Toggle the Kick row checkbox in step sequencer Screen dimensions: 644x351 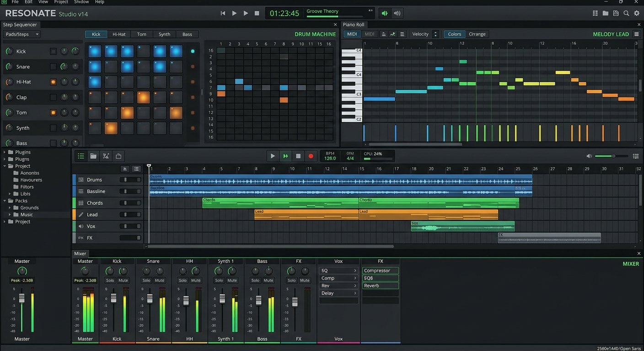54,52
